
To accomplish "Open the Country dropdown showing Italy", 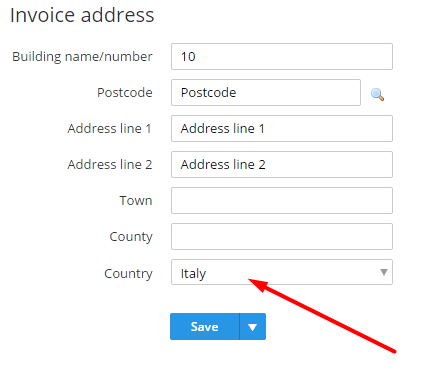I will point(282,272).
